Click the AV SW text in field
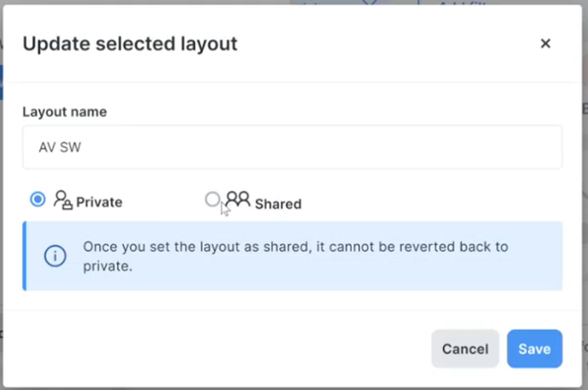588x390 pixels. tap(60, 148)
